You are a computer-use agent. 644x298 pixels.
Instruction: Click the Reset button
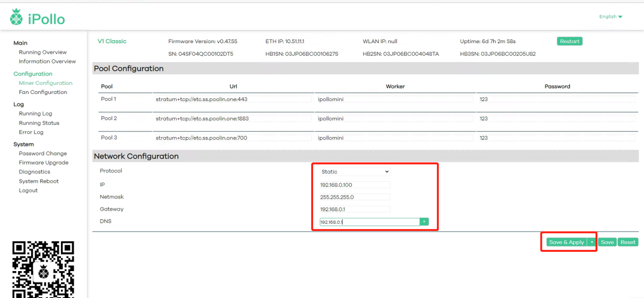[x=628, y=243]
